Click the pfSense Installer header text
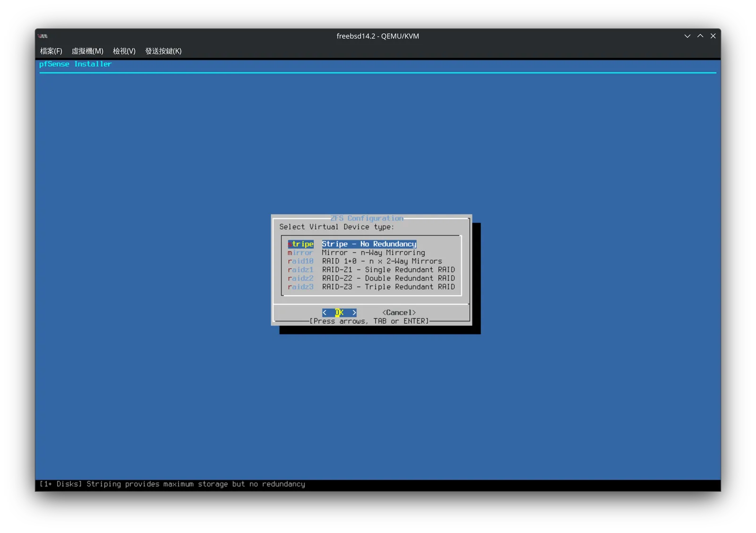Screen dimensions: 756x533 tap(75, 64)
